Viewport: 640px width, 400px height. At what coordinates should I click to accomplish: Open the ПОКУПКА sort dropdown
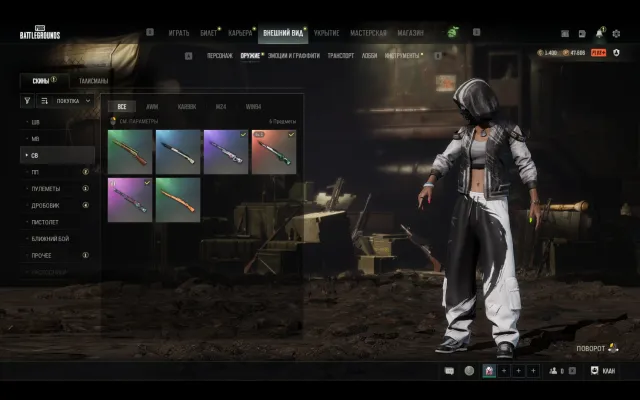[65, 101]
